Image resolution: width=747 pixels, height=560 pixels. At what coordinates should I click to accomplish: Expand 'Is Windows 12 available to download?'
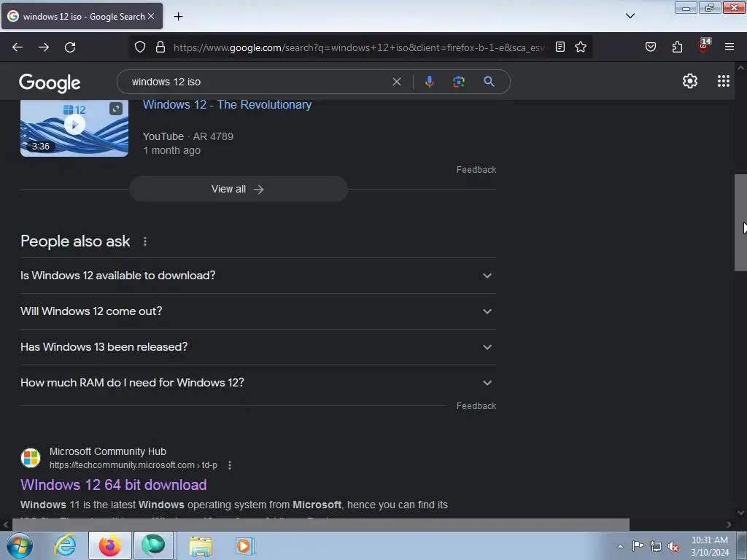(258, 276)
